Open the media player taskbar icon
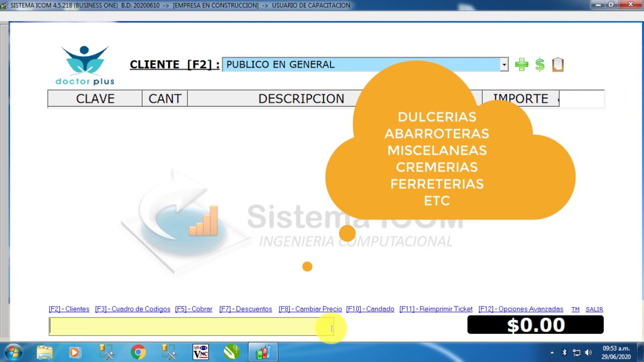This screenshot has width=644, height=362. (x=74, y=352)
